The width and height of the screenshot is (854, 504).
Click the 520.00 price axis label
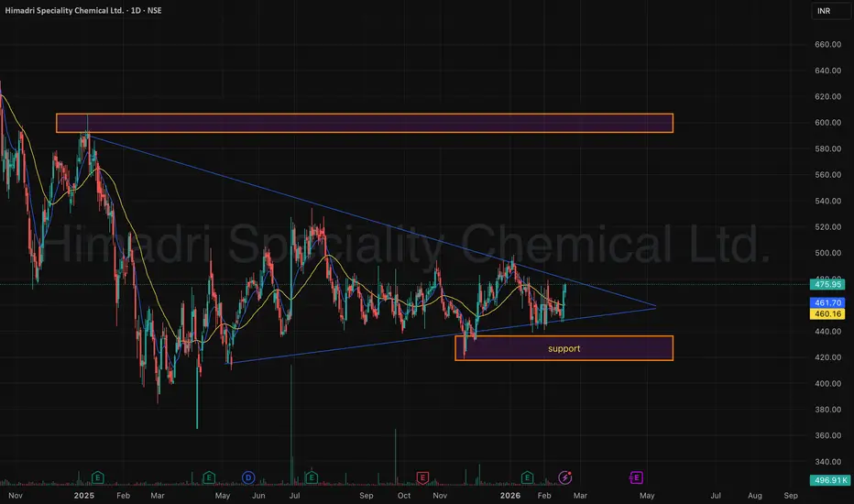827,227
